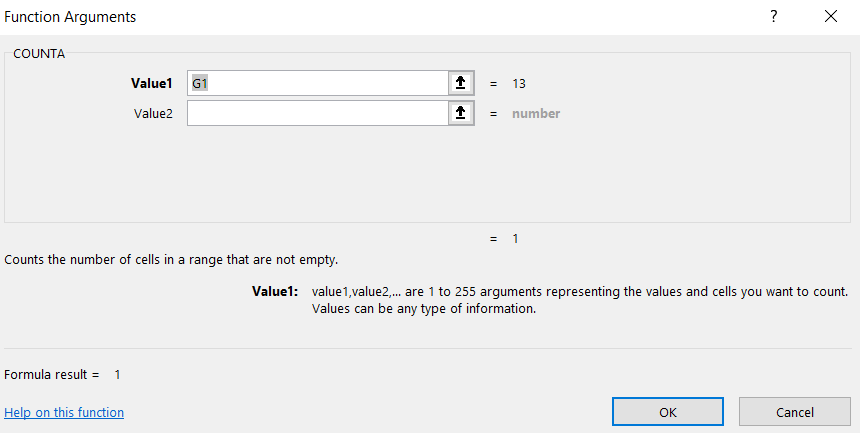Click the 'Counts the number of cells' description
The height and width of the screenshot is (433, 860).
click(x=171, y=260)
